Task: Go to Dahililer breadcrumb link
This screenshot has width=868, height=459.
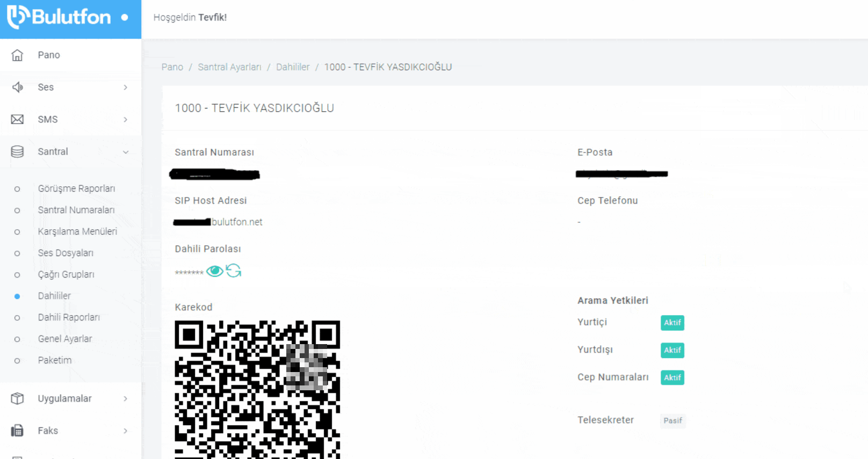Action: [293, 67]
